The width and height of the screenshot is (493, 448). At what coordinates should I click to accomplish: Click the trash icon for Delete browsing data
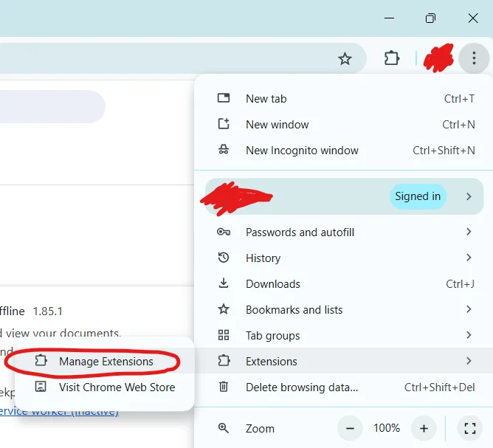[224, 387]
